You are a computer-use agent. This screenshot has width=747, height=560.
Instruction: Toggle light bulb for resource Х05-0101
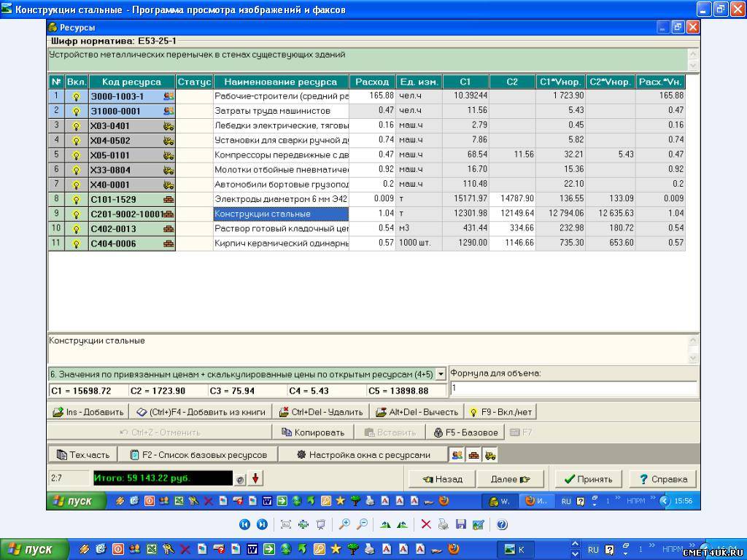[x=76, y=155]
